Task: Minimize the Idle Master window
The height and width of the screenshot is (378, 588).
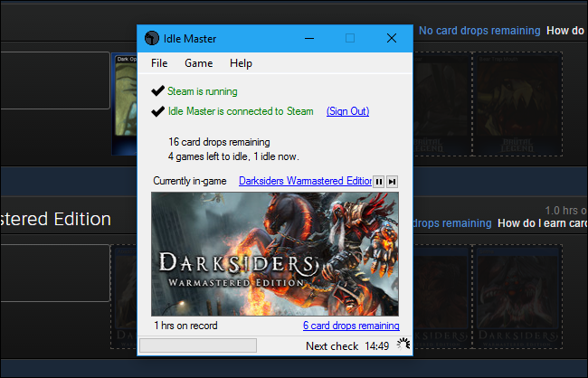Action: [x=309, y=38]
